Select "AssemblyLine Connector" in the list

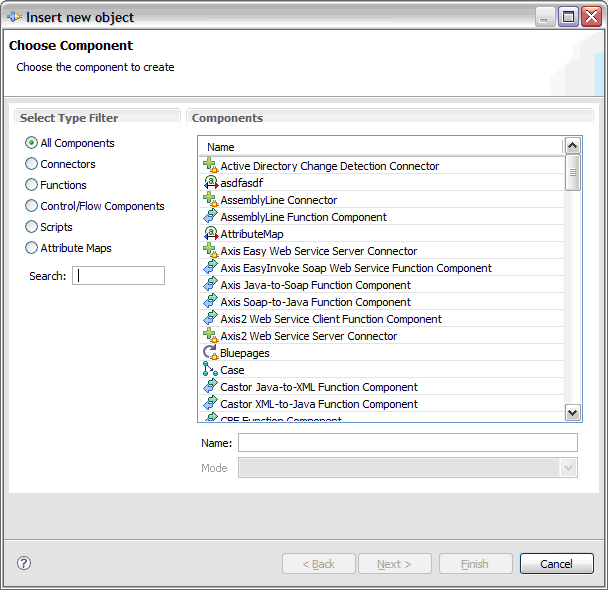point(382,200)
